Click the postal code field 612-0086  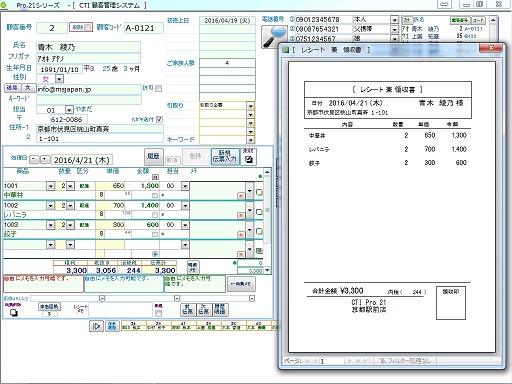coord(69,119)
